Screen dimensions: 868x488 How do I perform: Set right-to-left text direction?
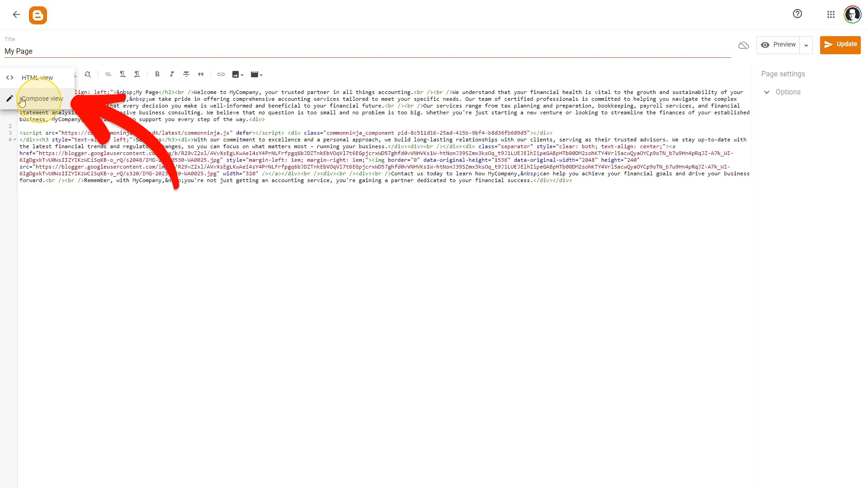coord(137,75)
